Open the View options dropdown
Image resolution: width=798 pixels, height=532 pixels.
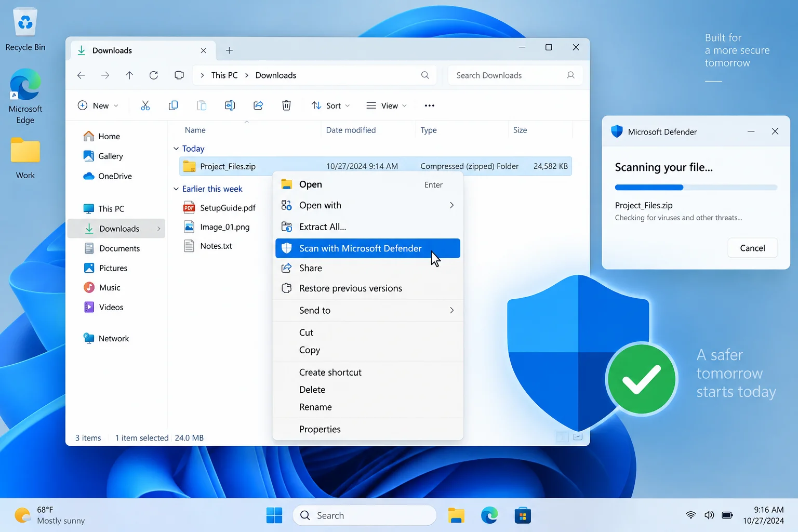(387, 105)
